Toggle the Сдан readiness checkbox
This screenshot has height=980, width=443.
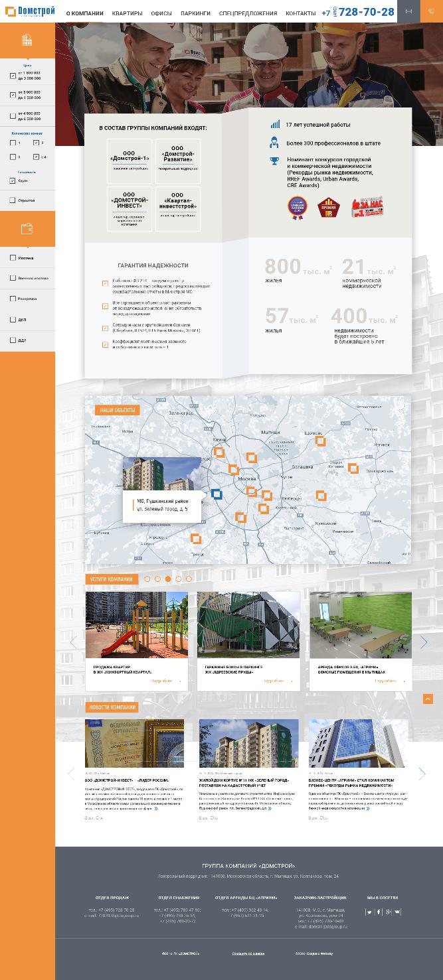tap(13, 180)
